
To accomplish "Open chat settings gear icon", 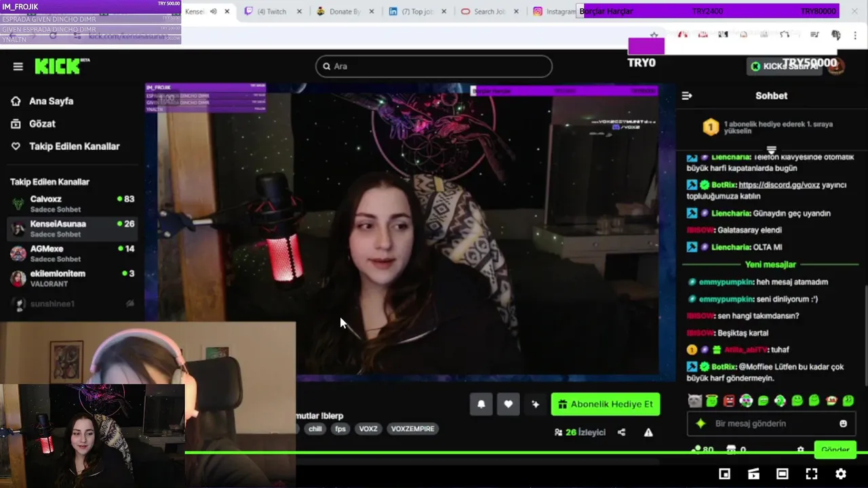I will point(800,450).
